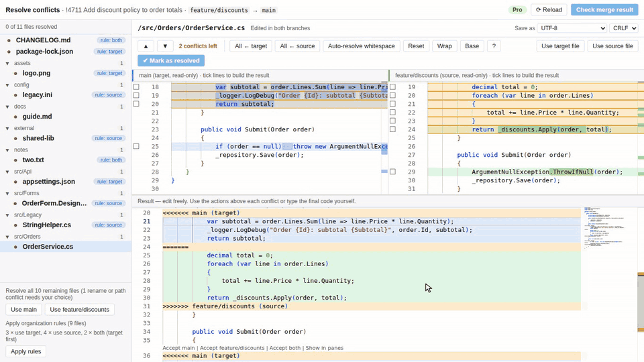Click Accept main link
This screenshot has height=362, width=644.
pos(178,348)
